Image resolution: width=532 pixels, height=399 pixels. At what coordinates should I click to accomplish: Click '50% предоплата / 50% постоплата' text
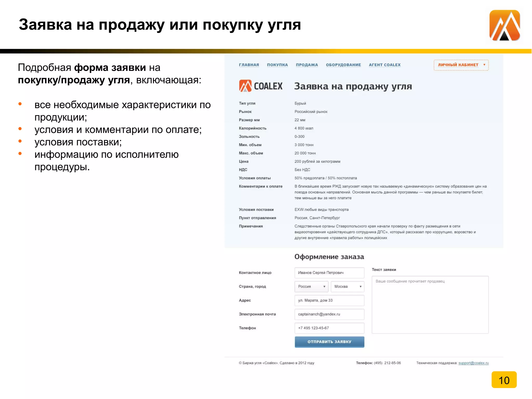326,178
